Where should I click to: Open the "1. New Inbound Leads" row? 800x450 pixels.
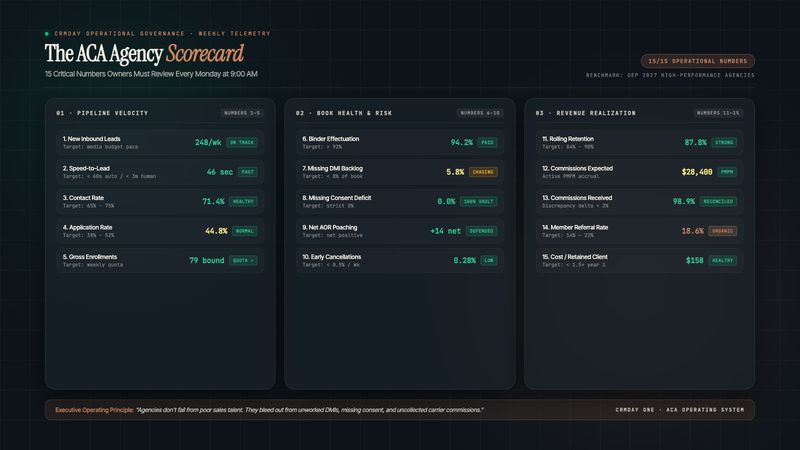point(160,142)
